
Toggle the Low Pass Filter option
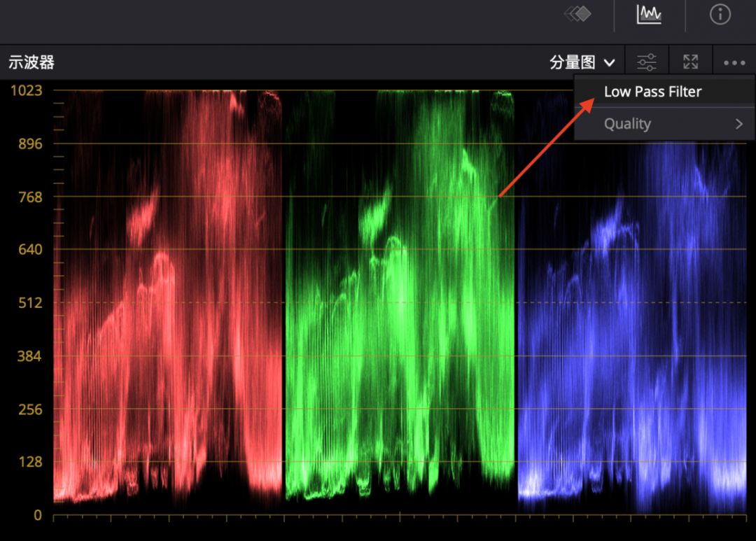coord(664,92)
